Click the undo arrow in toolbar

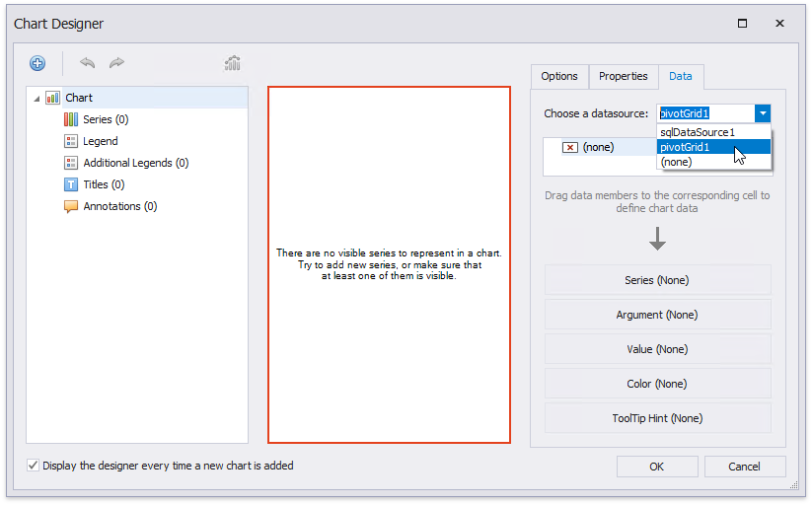pyautogui.click(x=88, y=64)
